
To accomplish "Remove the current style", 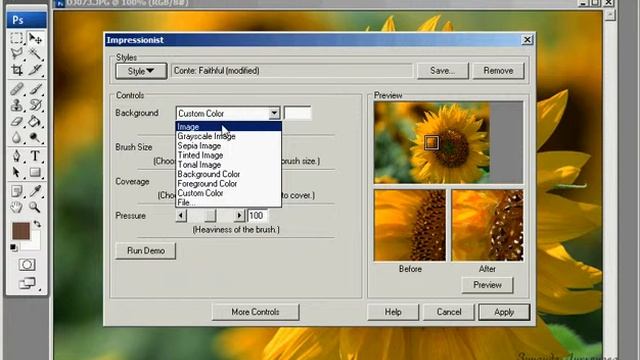I will click(x=498, y=71).
